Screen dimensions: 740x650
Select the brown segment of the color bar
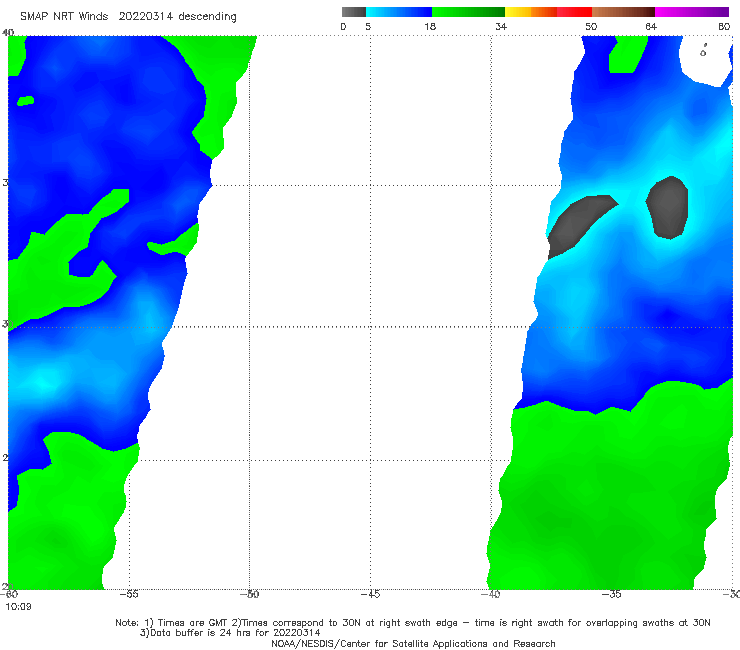(623, 12)
